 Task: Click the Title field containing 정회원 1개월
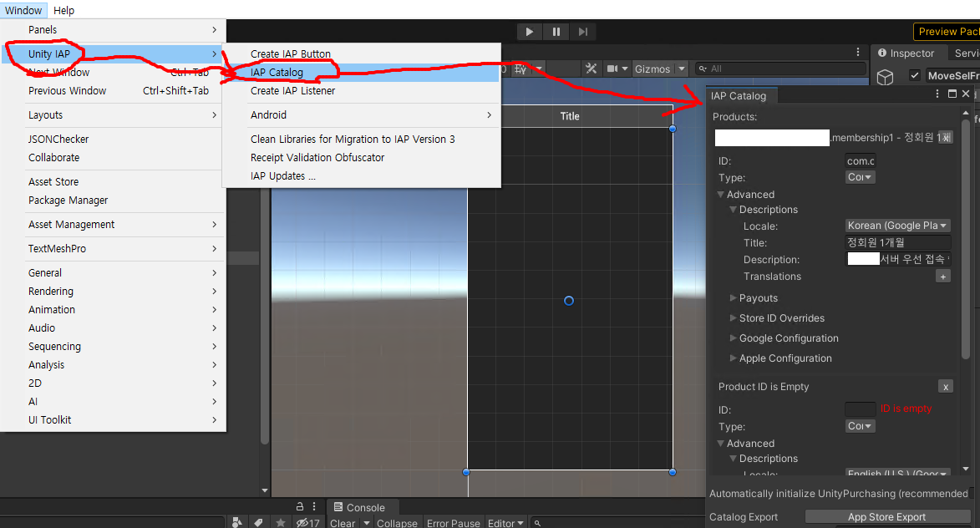tap(897, 242)
